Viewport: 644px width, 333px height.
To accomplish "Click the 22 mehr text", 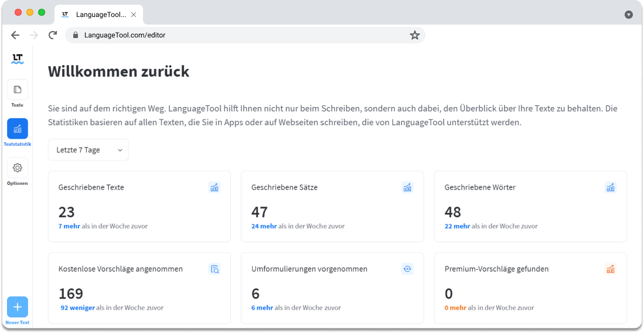I will click(x=457, y=226).
